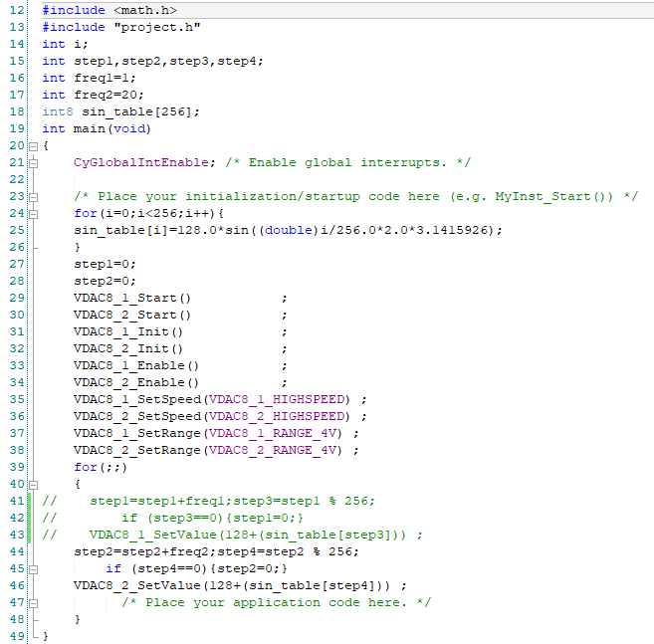Screen dimensions: 654x644
Task: Collapse comment fold marker at line 47
Action: [34, 603]
